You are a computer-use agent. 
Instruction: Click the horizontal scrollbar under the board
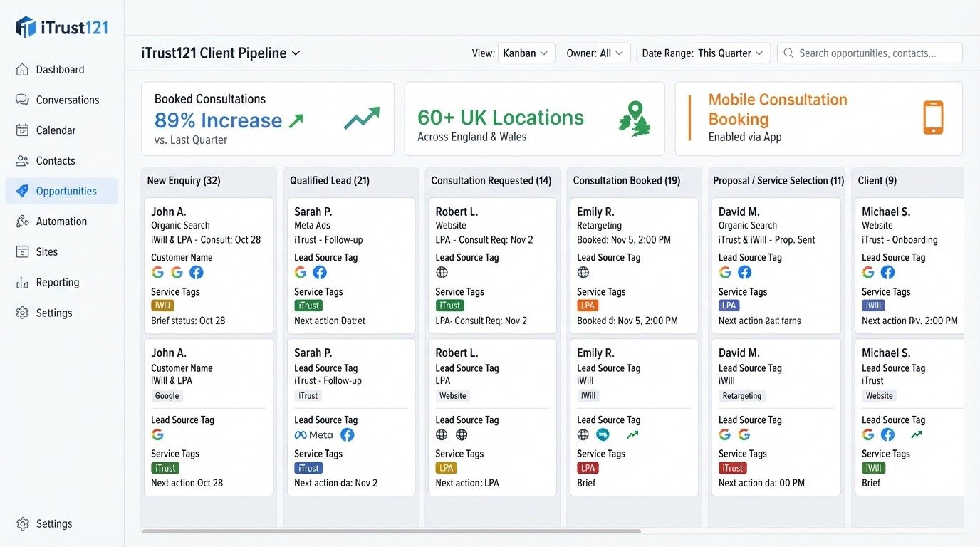coord(392,531)
